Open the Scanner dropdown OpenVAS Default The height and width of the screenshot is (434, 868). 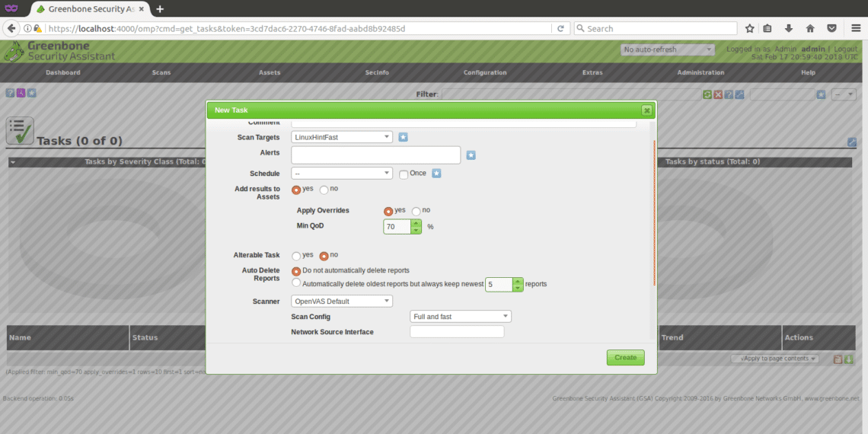click(342, 302)
